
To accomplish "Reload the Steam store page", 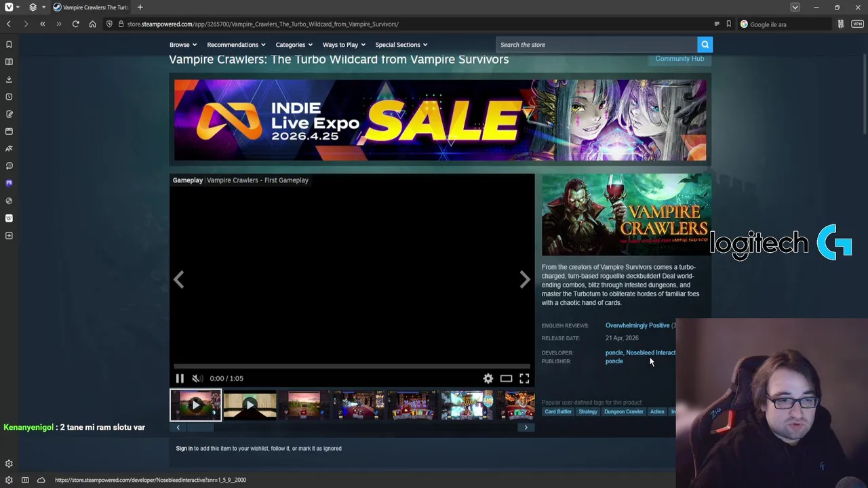I will pos(76,24).
